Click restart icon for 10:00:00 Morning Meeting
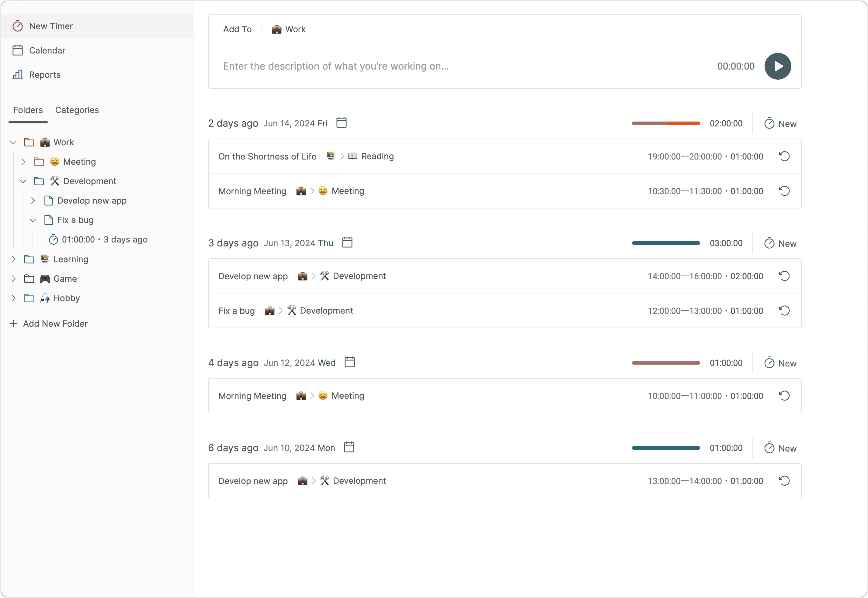 pos(784,396)
